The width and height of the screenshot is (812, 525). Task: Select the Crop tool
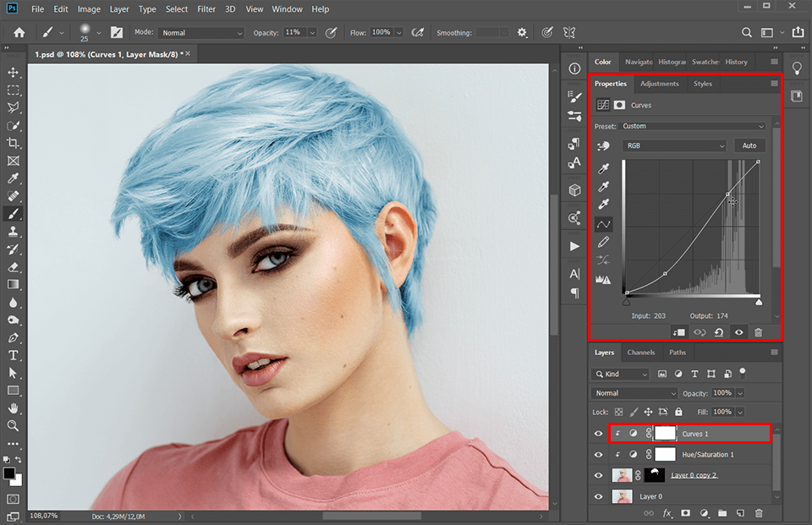tap(13, 142)
